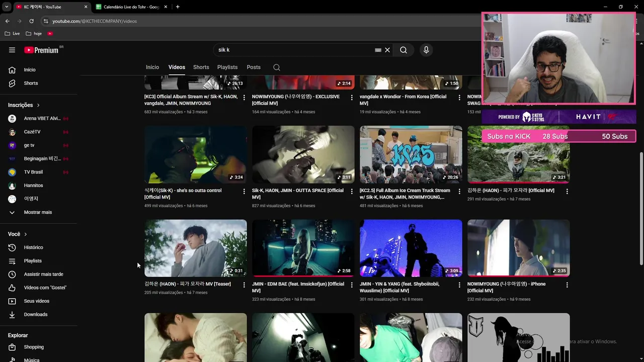
Task: Select the Vídeos channel tab
Action: (177, 67)
